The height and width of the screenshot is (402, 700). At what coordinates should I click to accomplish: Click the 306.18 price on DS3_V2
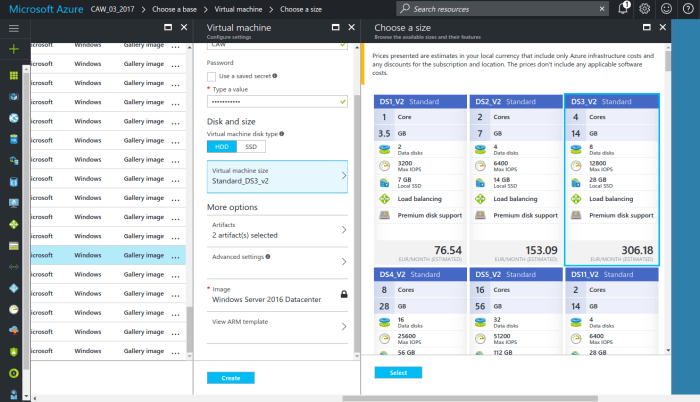tap(637, 250)
